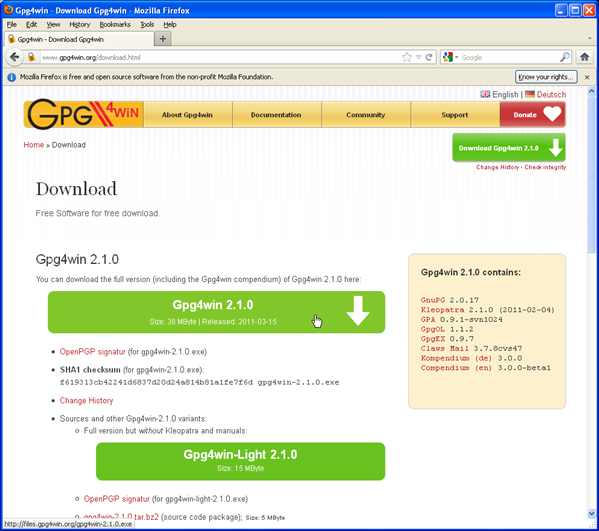The image size is (599, 531).
Task: Open the View menu
Action: coord(53,24)
